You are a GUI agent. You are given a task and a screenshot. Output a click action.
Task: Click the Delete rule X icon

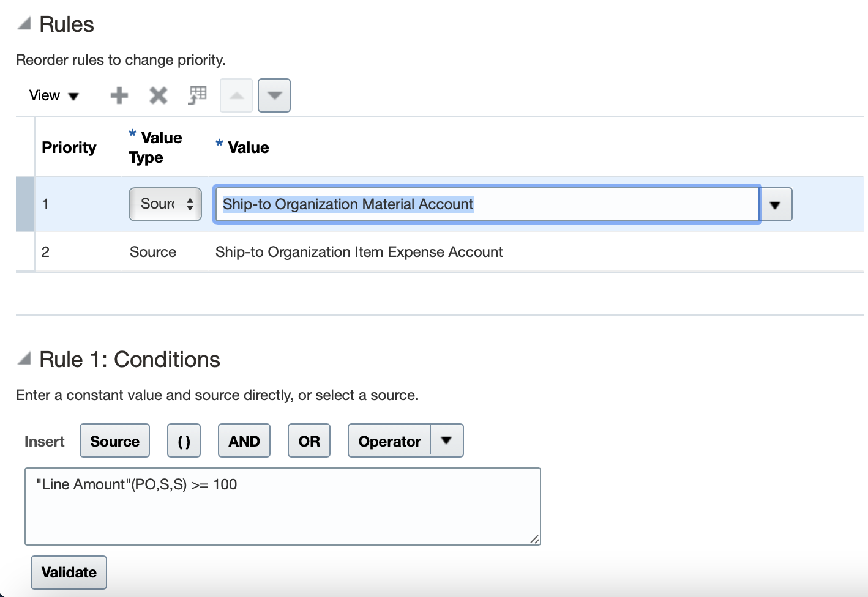159,95
